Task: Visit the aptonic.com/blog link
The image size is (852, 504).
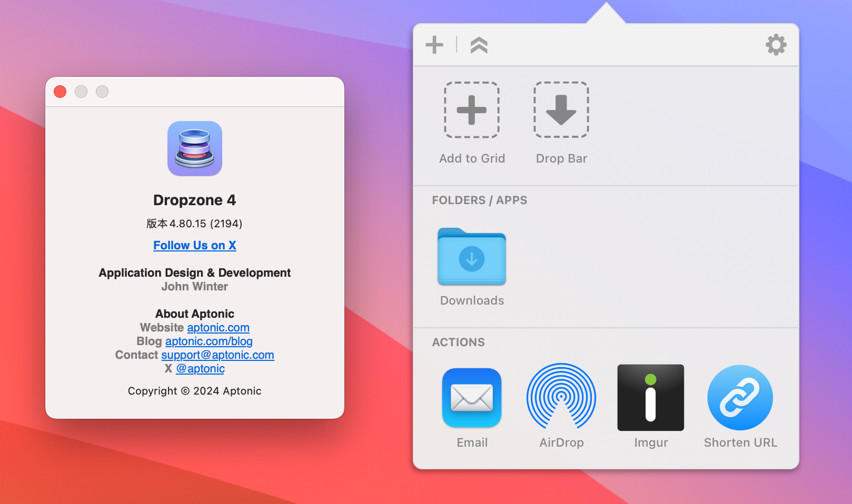Action: point(209,341)
